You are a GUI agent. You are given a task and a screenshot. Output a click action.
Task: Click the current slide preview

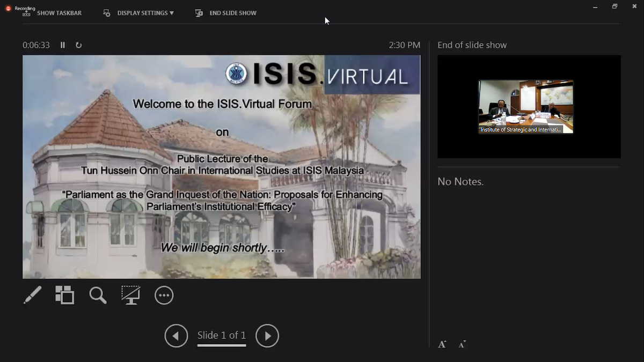pyautogui.click(x=222, y=167)
